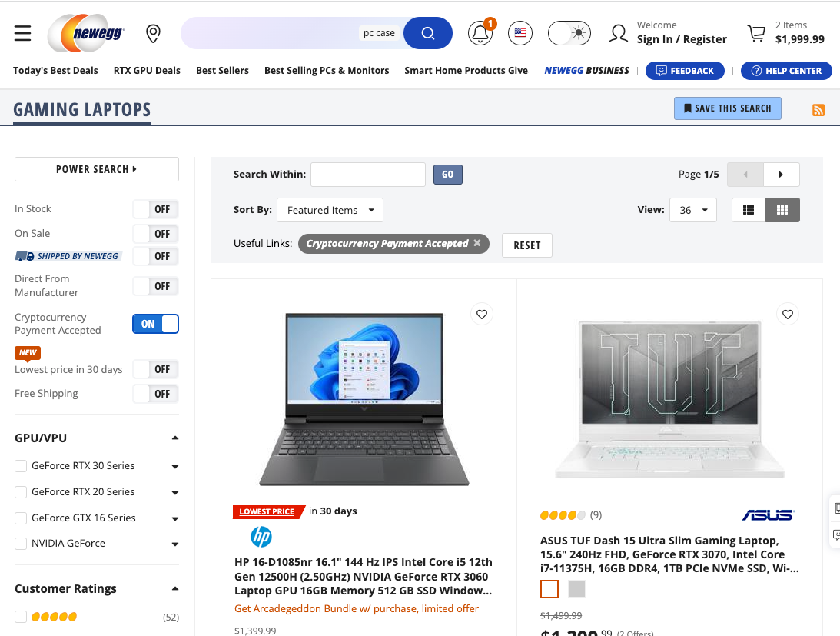Collapse the GPU/VPU filter section
The image size is (840, 636).
click(174, 438)
